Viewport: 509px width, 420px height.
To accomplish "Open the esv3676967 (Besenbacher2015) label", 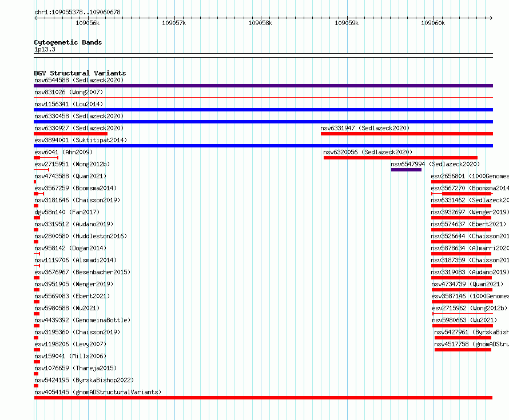I will [82, 272].
